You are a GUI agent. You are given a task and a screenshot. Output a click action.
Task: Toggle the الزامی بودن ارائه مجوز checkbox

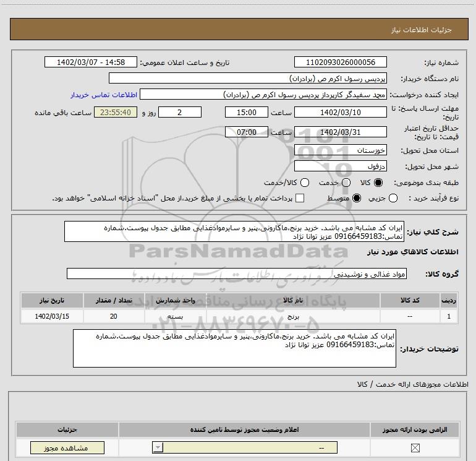click(415, 447)
